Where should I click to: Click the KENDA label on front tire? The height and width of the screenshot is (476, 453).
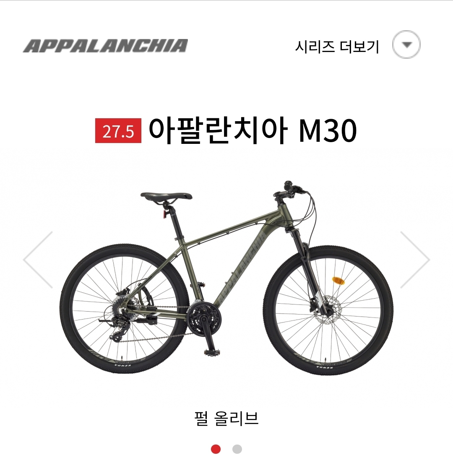[325, 367]
